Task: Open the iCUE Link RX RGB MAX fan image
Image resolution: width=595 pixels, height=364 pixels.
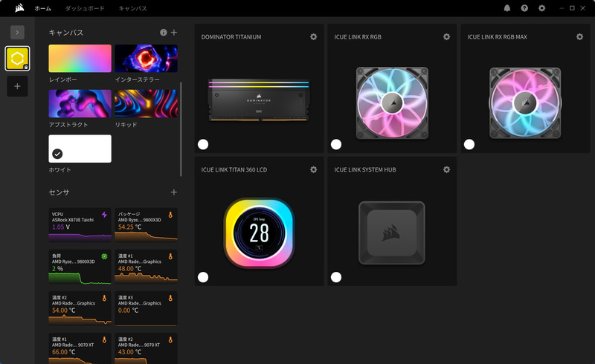Action: tap(525, 103)
